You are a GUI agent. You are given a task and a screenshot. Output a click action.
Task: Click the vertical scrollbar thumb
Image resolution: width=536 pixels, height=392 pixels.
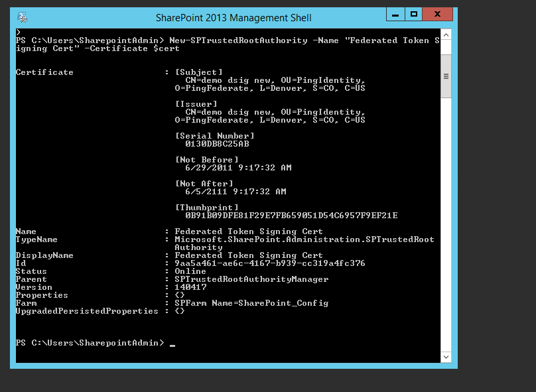click(446, 76)
